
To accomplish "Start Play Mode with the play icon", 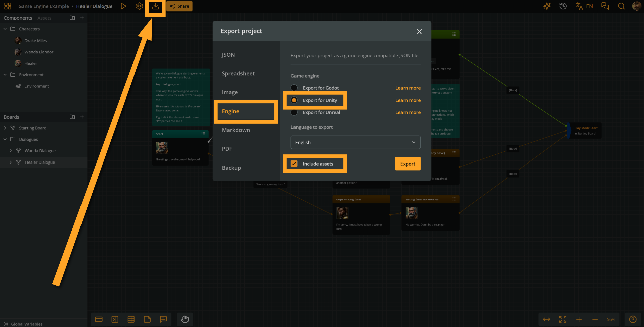I will click(x=123, y=6).
